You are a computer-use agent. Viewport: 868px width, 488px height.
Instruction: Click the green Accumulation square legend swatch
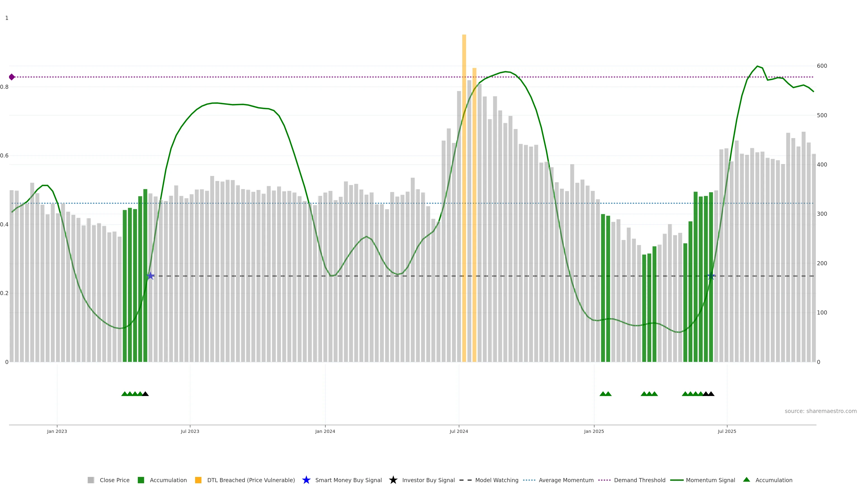[141, 480]
